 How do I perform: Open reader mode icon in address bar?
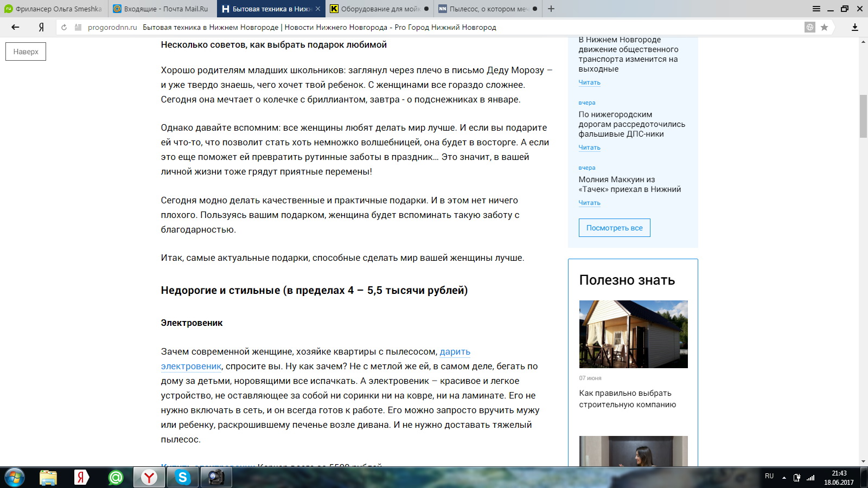[x=78, y=27]
